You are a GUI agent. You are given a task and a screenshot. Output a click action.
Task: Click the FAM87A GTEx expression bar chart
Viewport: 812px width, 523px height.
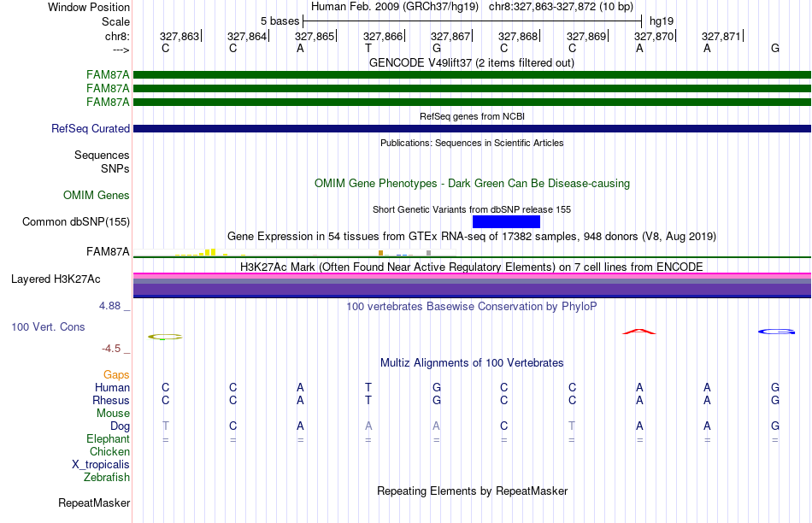(x=295, y=252)
